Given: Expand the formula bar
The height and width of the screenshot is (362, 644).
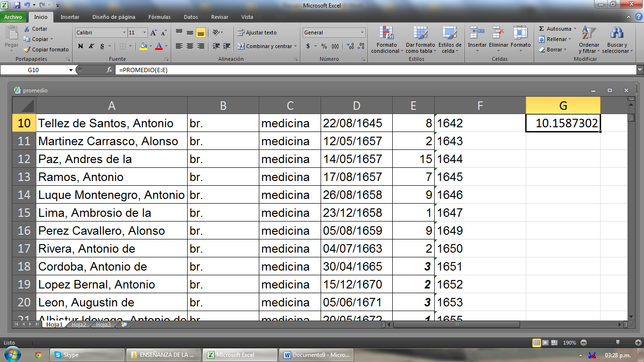Looking at the screenshot, I should point(640,70).
